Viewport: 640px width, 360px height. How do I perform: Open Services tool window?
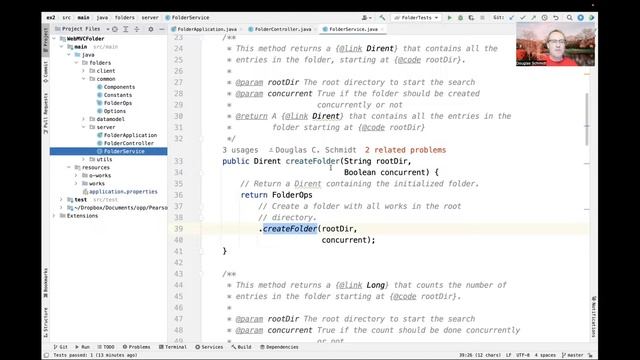[x=209, y=347]
